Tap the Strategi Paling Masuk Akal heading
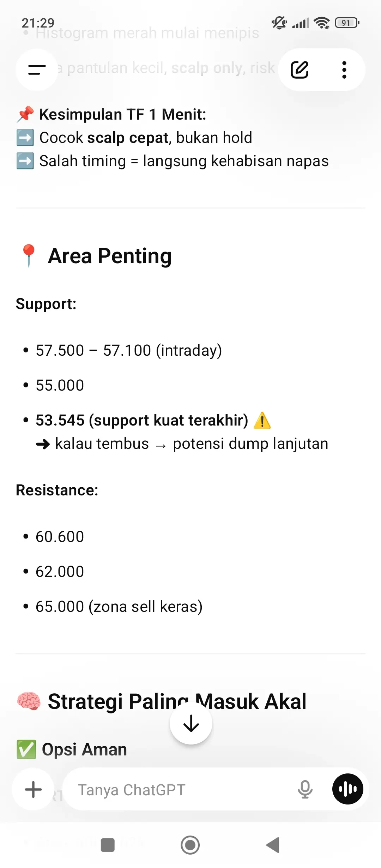This screenshot has height=868, width=381. tap(177, 701)
